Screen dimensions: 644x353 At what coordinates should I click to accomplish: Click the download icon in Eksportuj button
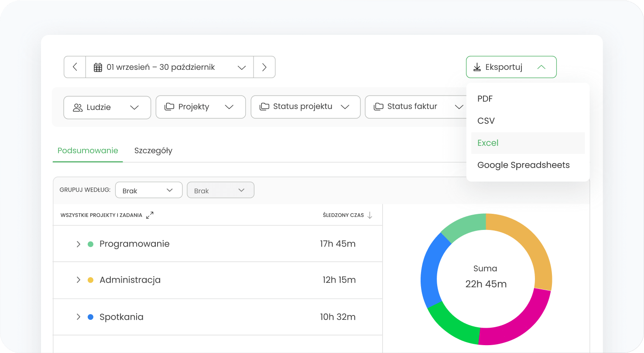pos(477,67)
